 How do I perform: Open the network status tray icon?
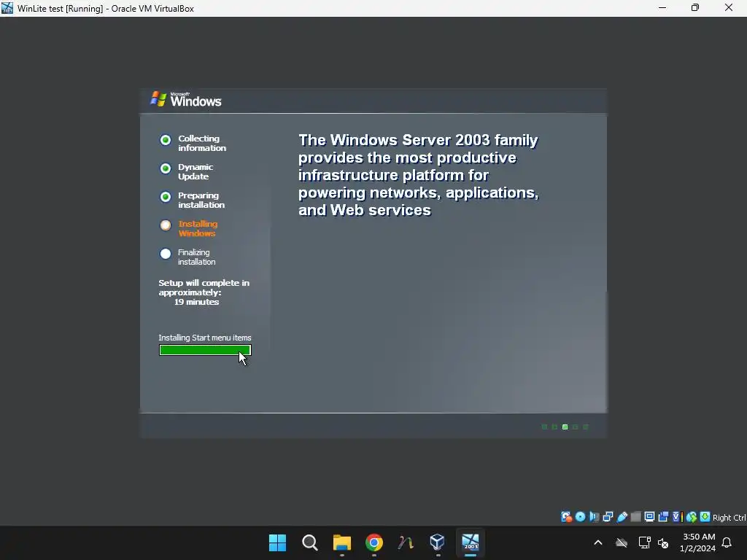coord(645,542)
